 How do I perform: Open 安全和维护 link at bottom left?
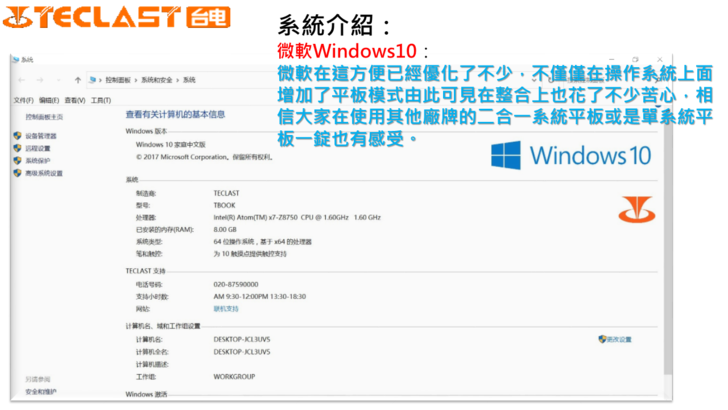tap(41, 391)
